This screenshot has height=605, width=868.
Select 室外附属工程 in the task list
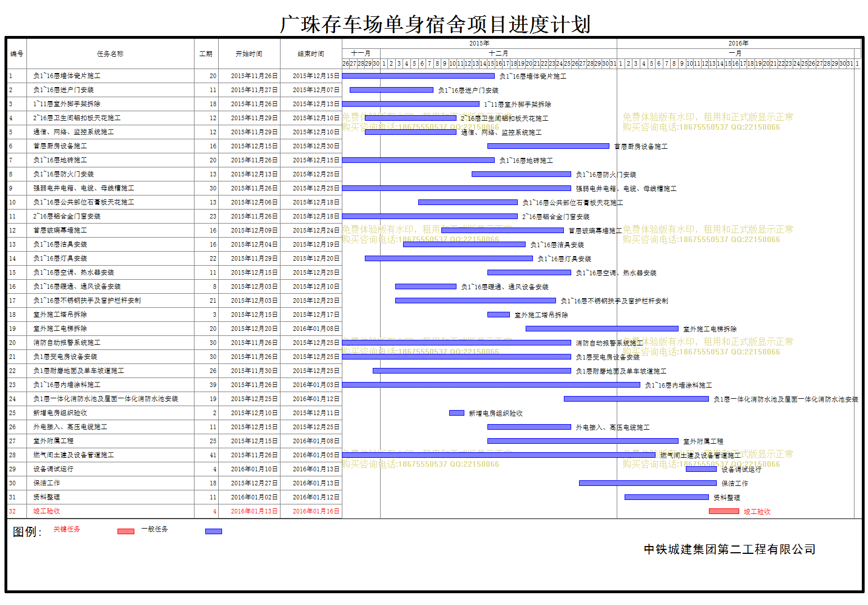[53, 441]
